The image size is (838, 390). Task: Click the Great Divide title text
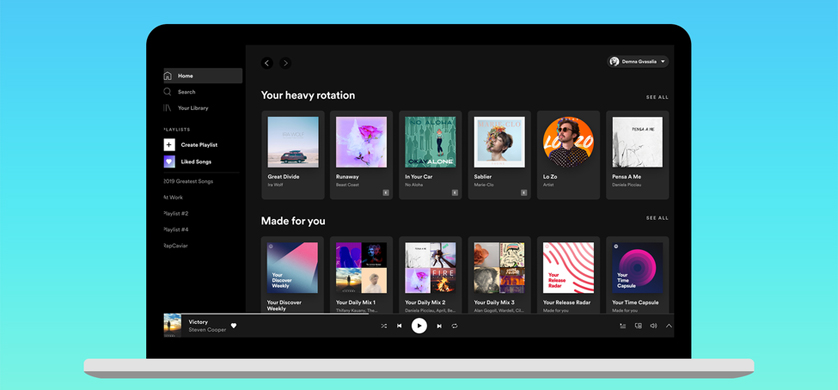tap(283, 177)
